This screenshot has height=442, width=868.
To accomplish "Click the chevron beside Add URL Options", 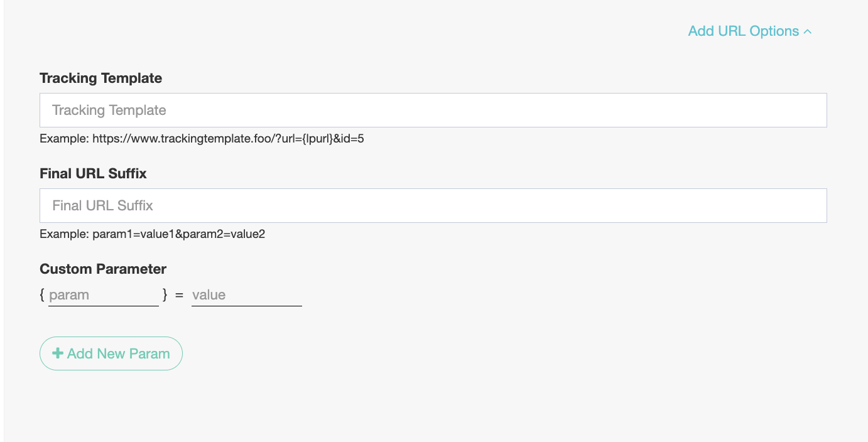I will pos(808,31).
